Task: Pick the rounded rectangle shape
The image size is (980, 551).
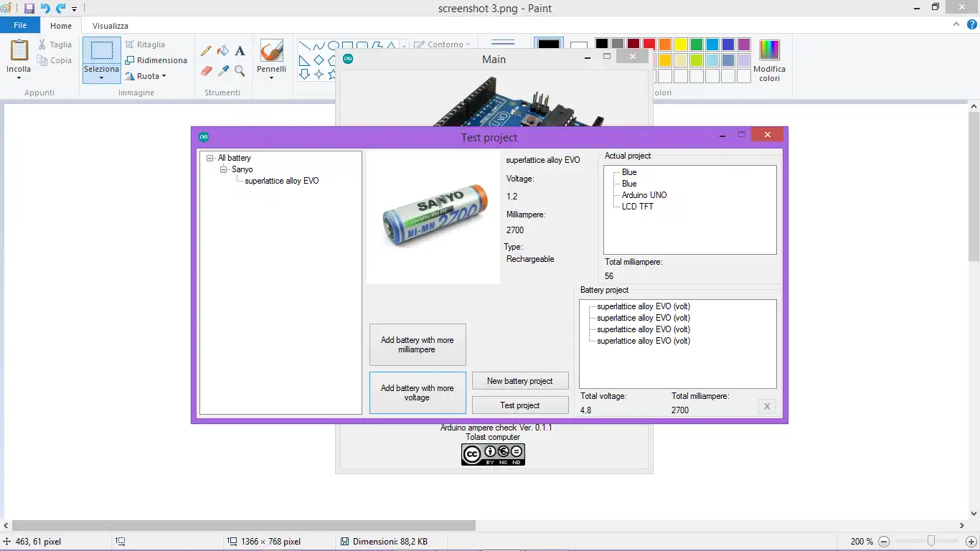Action: (x=362, y=44)
